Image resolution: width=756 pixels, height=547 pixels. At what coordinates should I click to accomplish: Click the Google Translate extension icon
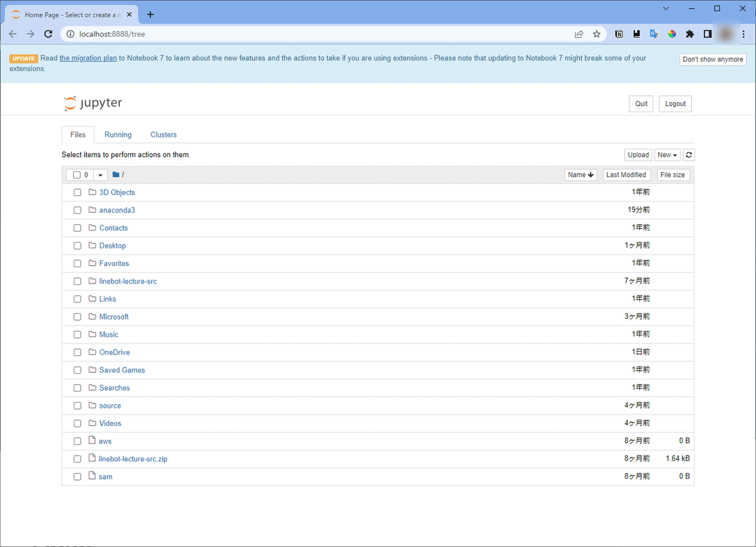coord(655,34)
